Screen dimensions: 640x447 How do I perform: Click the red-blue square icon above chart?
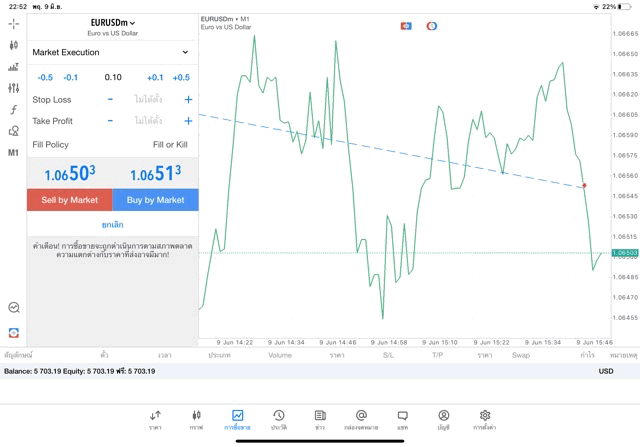(x=406, y=26)
